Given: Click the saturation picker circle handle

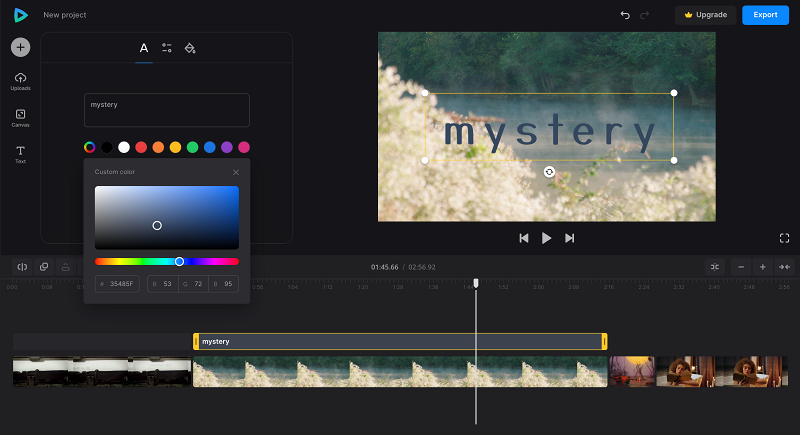Looking at the screenshot, I should (157, 225).
